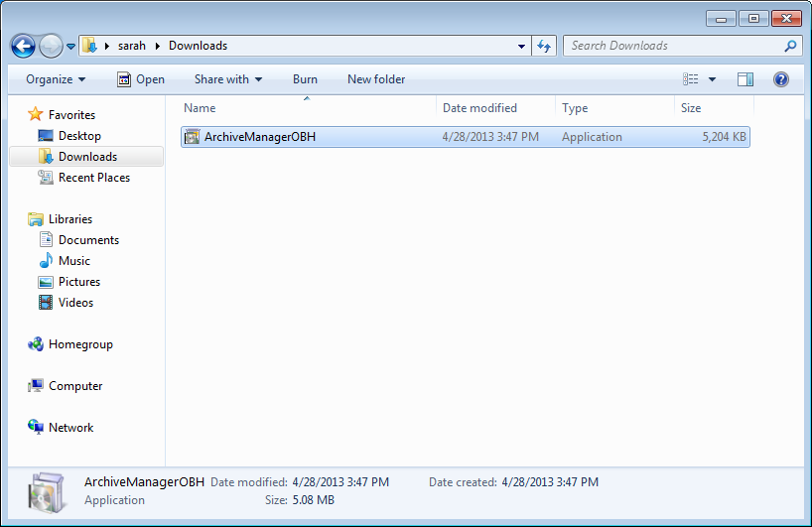Screen dimensions: 812x527
Task: Select Favorites in navigation pane
Action: tap(71, 115)
